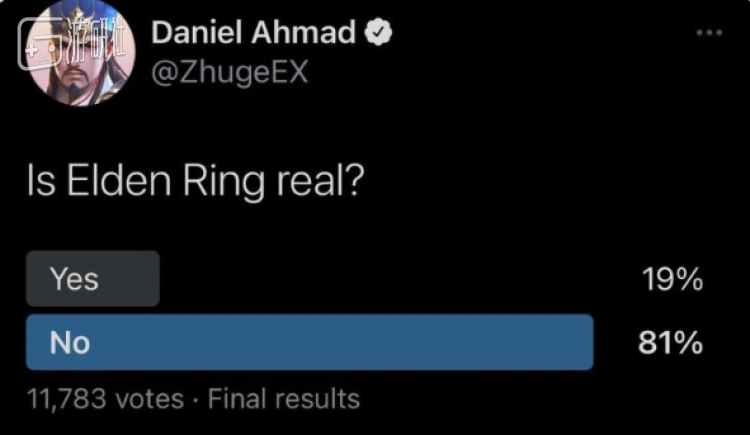The image size is (750, 435).
Task: Click the dot separator before "Final results"
Action: pos(195,400)
